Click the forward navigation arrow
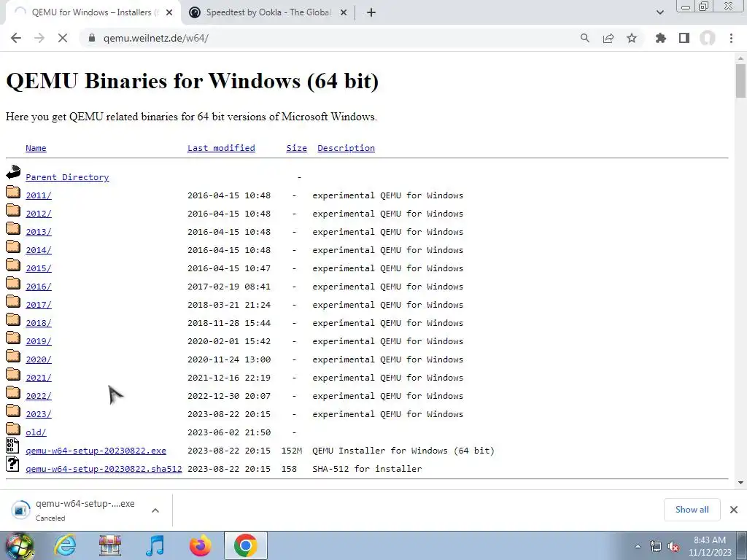Image resolution: width=747 pixels, height=560 pixels. [39, 38]
